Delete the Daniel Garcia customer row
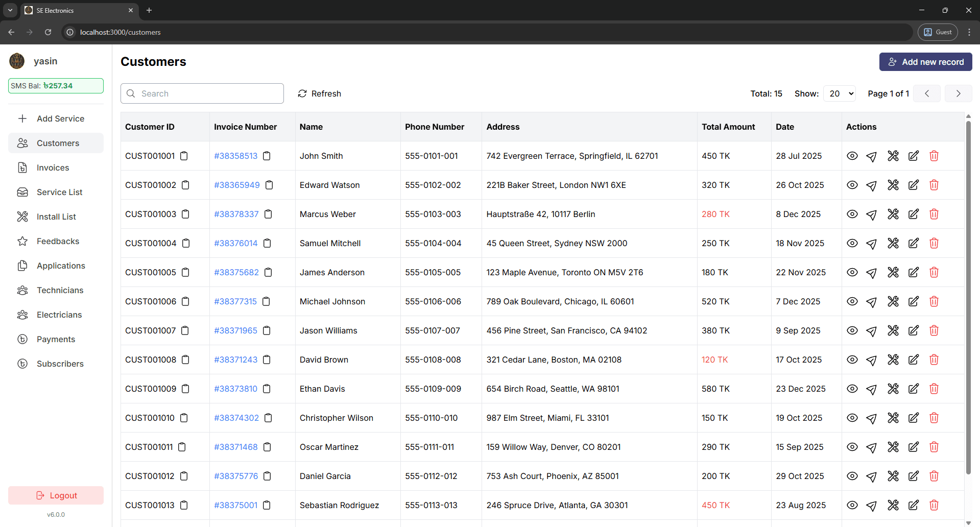 click(x=934, y=476)
